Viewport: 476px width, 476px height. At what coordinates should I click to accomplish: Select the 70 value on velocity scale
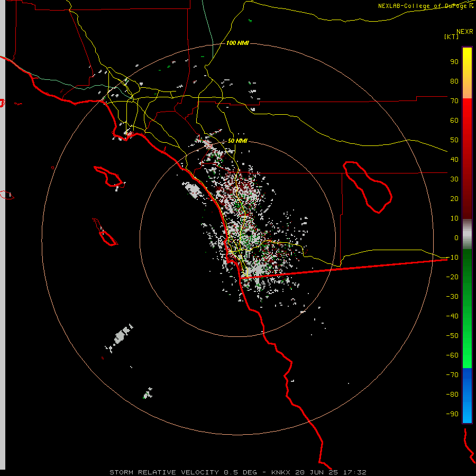[x=454, y=101]
